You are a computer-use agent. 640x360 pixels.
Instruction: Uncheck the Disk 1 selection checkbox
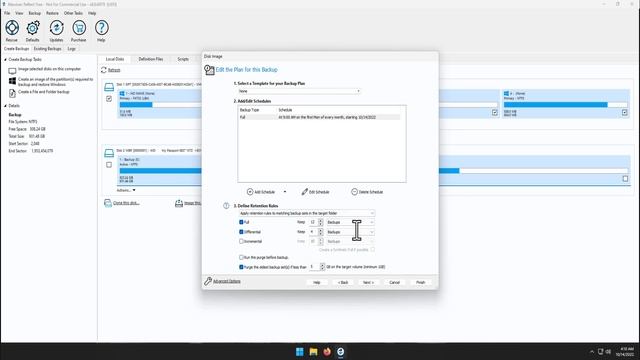[109, 99]
